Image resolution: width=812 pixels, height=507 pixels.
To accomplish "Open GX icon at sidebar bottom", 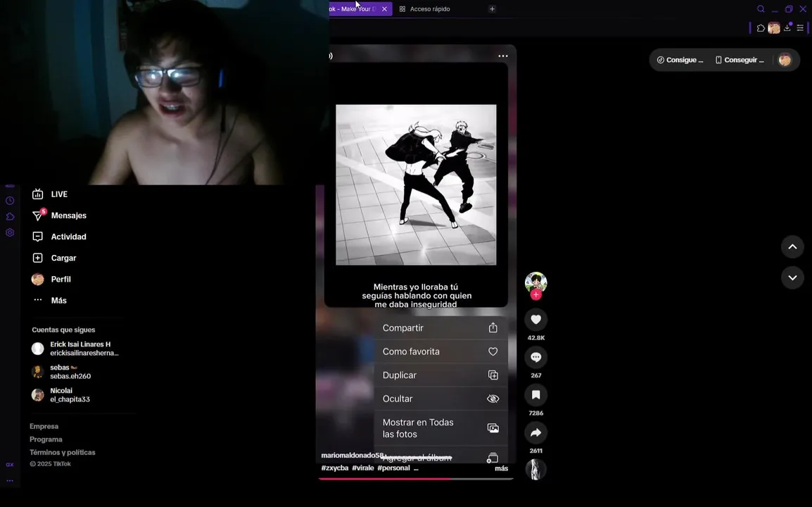I will (x=10, y=465).
